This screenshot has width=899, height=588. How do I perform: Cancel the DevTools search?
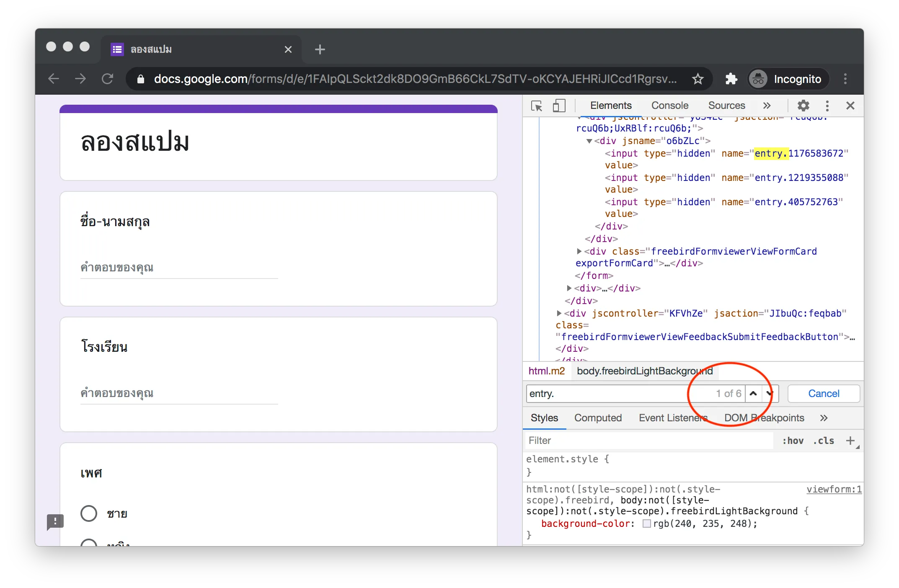click(x=823, y=394)
